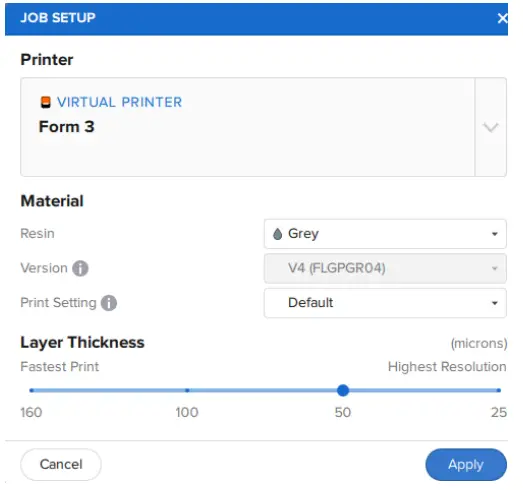Set layer thickness to 100 microns
Screen dimensions: 523x490
[187, 390]
